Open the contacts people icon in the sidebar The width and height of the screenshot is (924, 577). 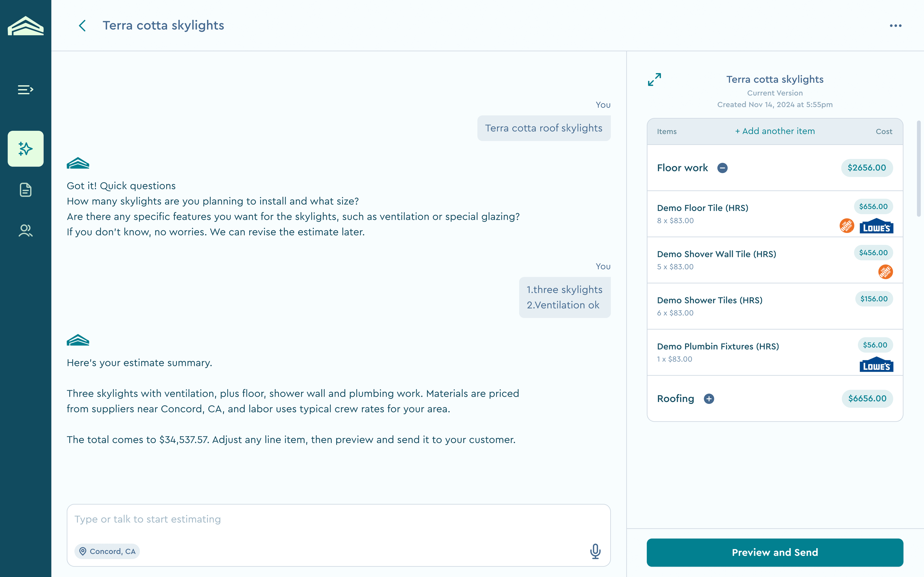tap(26, 231)
